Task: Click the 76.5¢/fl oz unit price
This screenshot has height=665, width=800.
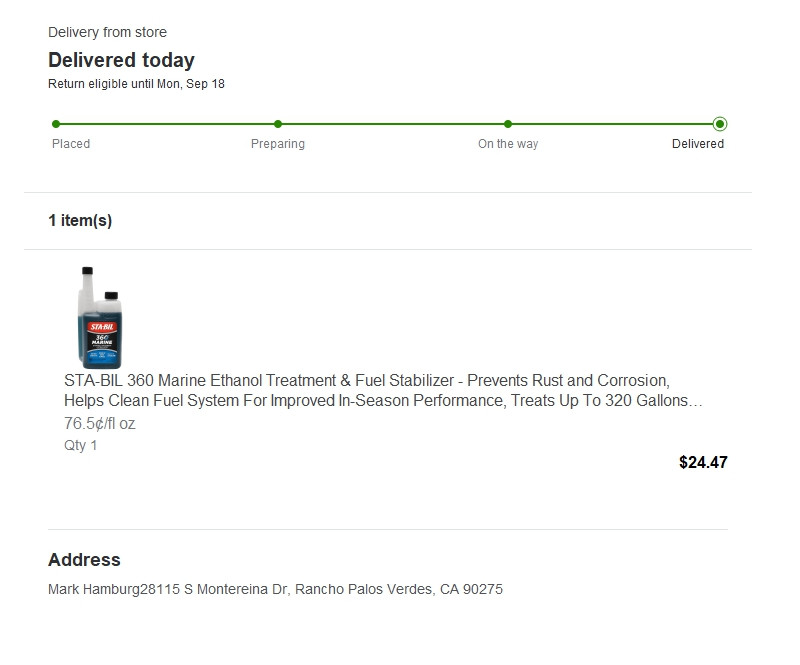Action: 100,423
